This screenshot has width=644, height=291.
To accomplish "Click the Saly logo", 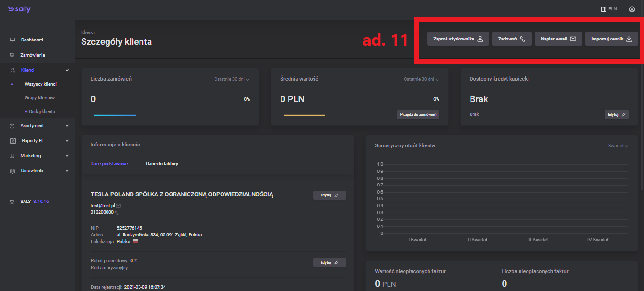I will coord(19,9).
